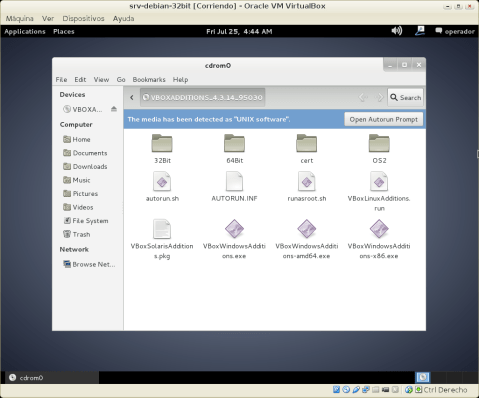Open the 64Bit folder icon
This screenshot has height=398, width=479.
[234, 143]
